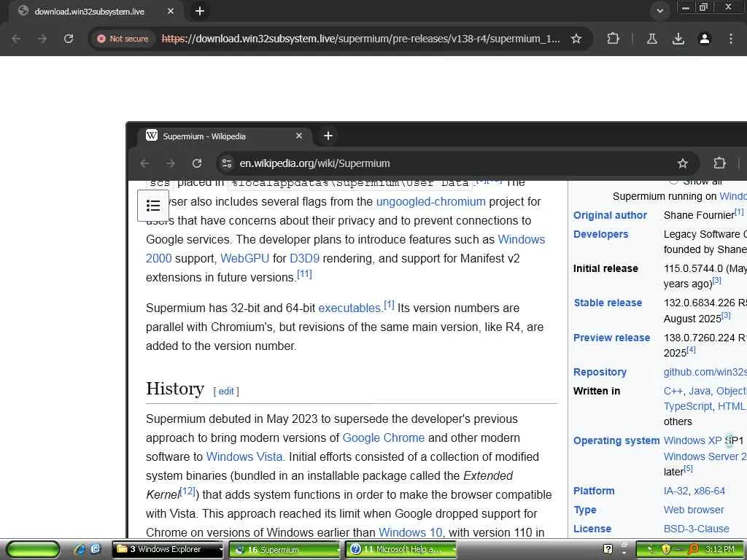
Task: Select the download.win32subsystem.live tab
Action: pyautogui.click(x=90, y=11)
